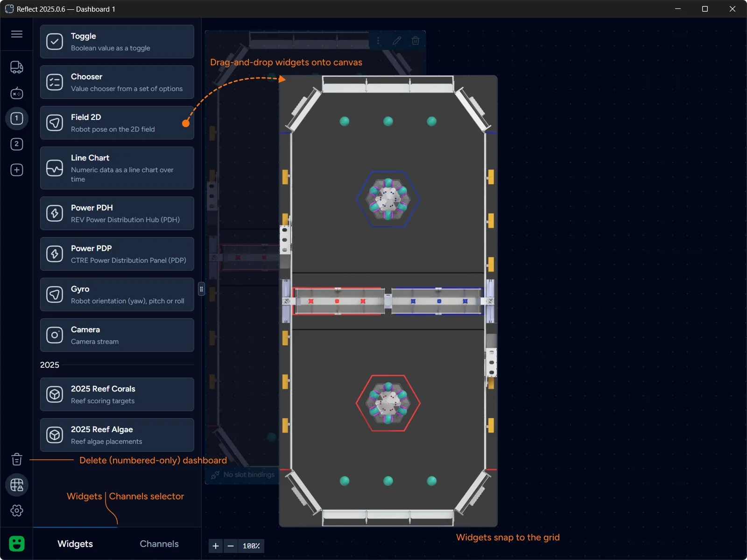The height and width of the screenshot is (560, 747).
Task: Edit the field widget using the pencil icon
Action: point(397,41)
